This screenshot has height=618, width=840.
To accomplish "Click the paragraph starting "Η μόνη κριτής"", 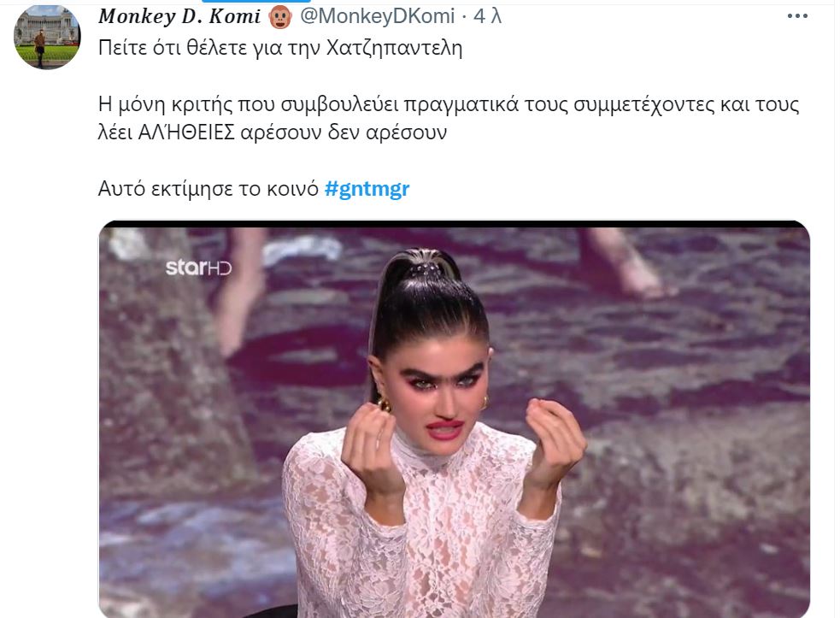I will coord(449,118).
